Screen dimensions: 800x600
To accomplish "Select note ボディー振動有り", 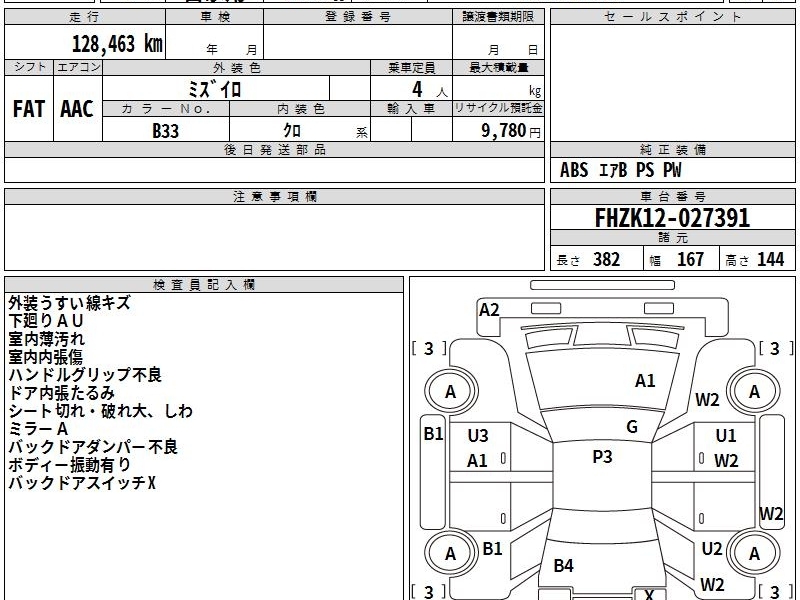I will click(69, 465).
